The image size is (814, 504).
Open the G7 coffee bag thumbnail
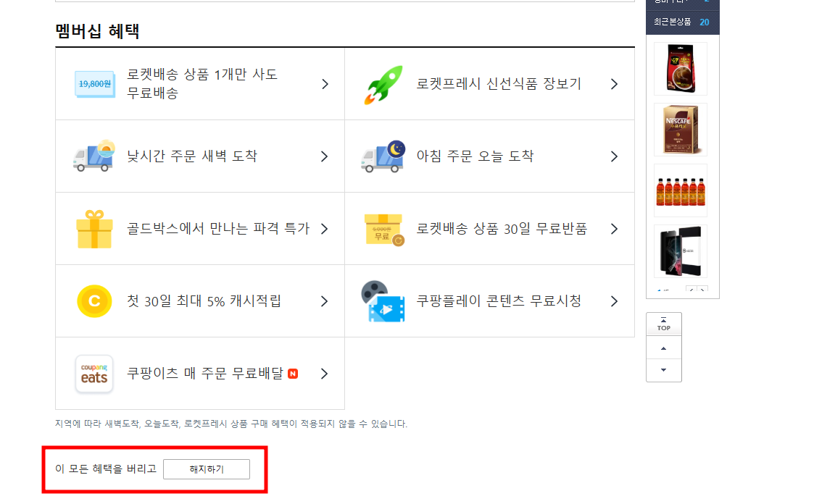[681, 69]
